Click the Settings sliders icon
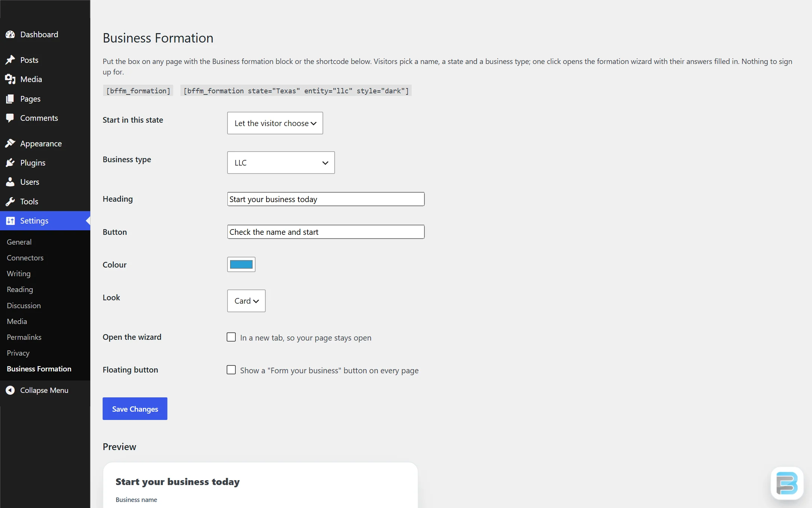The height and width of the screenshot is (508, 812). point(10,221)
